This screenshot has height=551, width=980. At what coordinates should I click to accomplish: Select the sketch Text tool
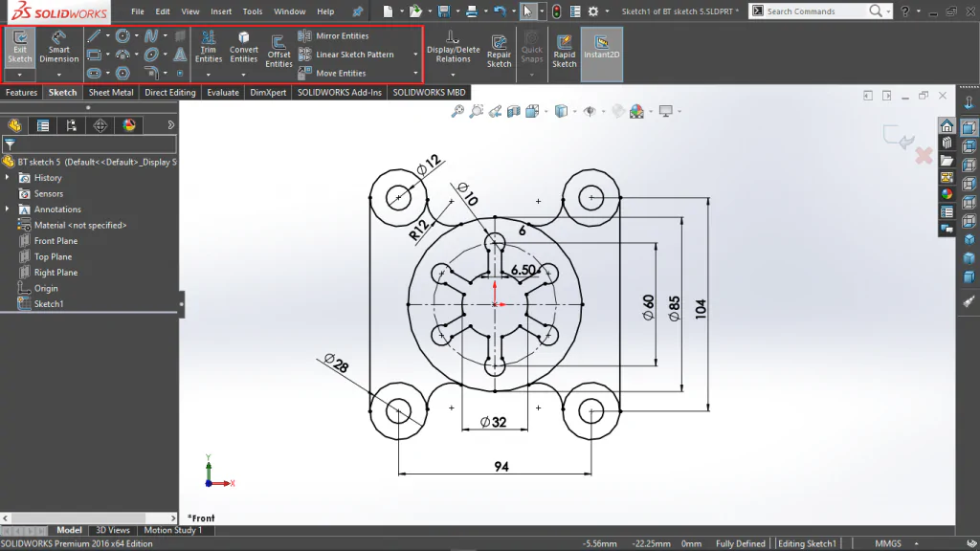[x=180, y=55]
